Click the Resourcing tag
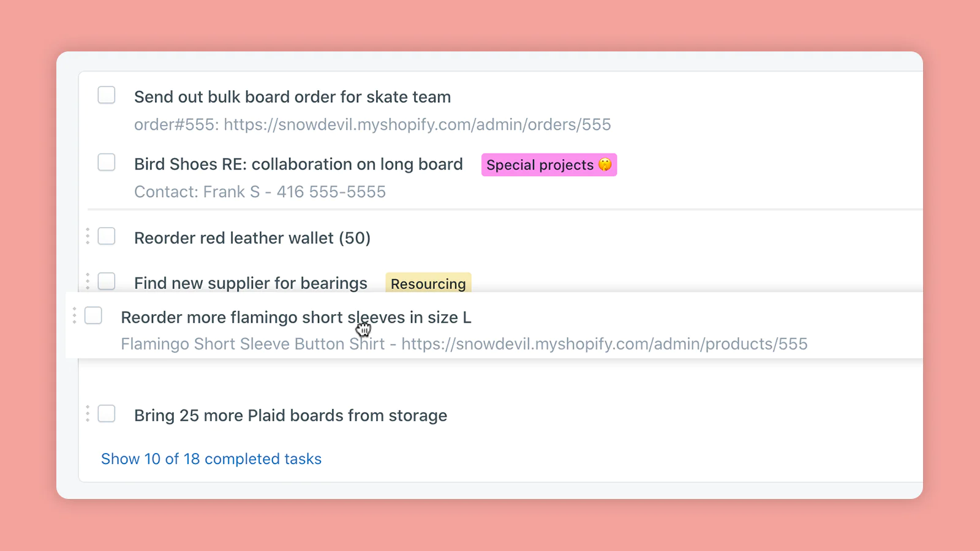Viewport: 980px width, 551px height. tap(428, 283)
